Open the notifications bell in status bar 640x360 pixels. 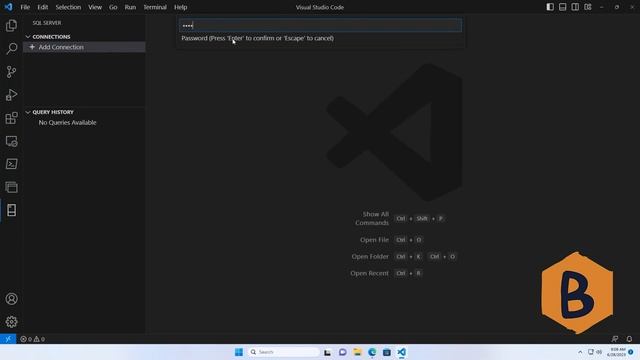pyautogui.click(x=629, y=339)
